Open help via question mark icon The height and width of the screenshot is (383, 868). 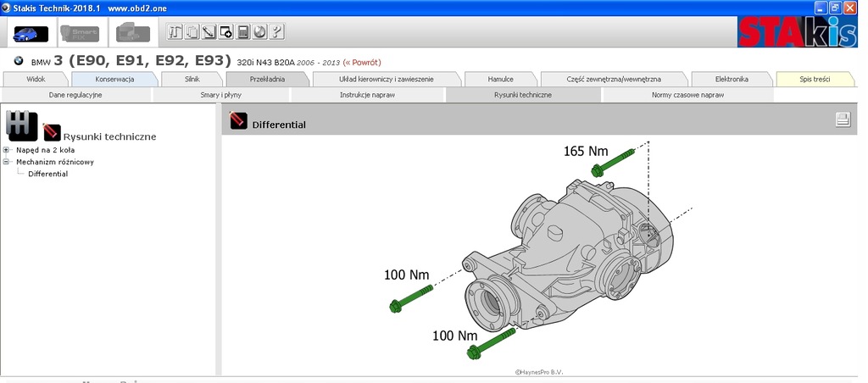277,32
